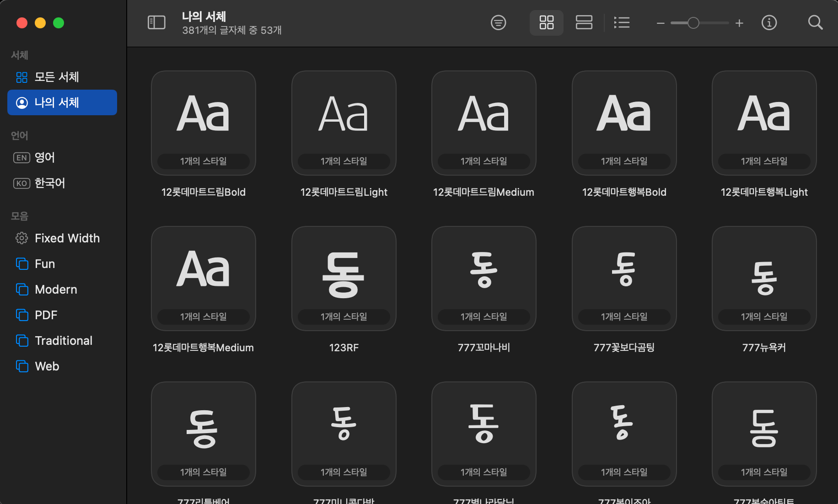Screen dimensions: 838x504
Task: Select the 12롯데마트행복Bold font card
Action: 624,123
